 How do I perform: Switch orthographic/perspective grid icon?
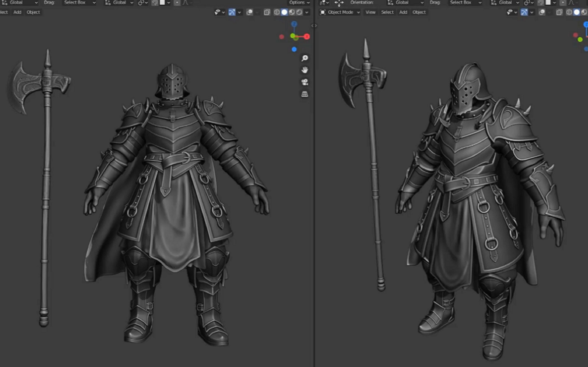[x=305, y=94]
